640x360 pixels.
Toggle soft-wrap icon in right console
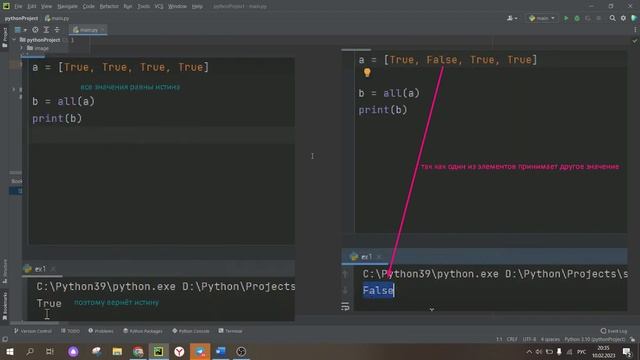(x=345, y=306)
